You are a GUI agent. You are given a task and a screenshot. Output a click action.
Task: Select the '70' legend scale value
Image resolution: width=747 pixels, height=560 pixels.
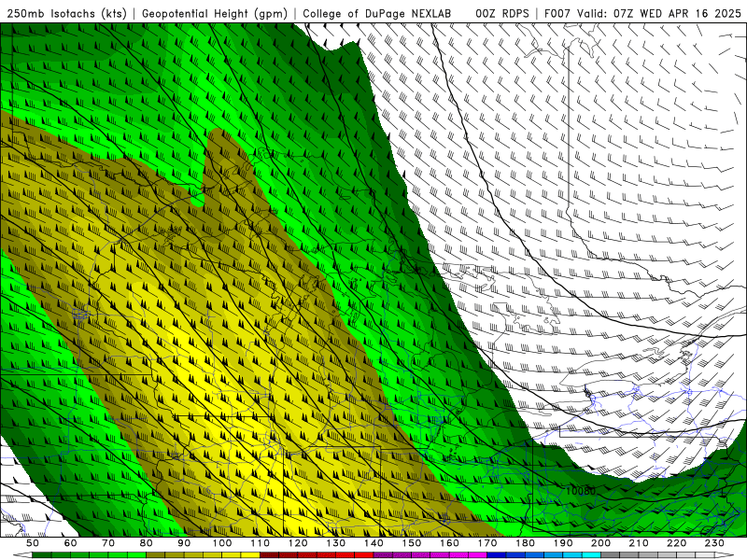click(108, 543)
